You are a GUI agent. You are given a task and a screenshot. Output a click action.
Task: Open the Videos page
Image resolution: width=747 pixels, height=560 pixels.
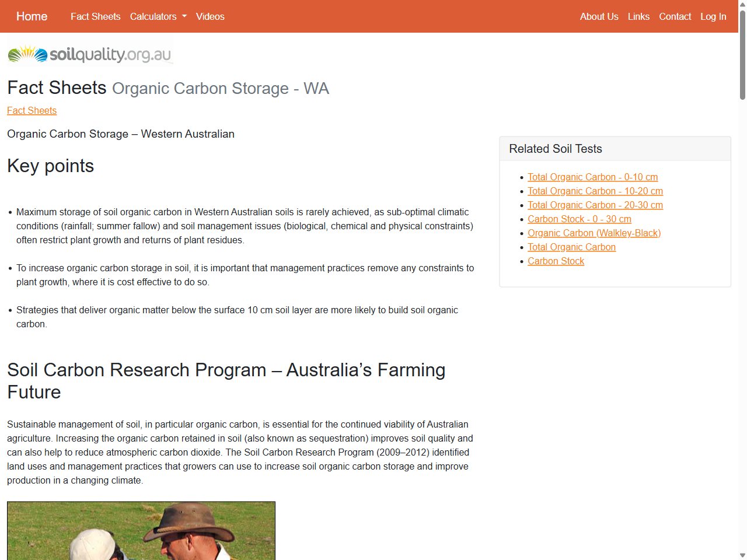pyautogui.click(x=210, y=16)
